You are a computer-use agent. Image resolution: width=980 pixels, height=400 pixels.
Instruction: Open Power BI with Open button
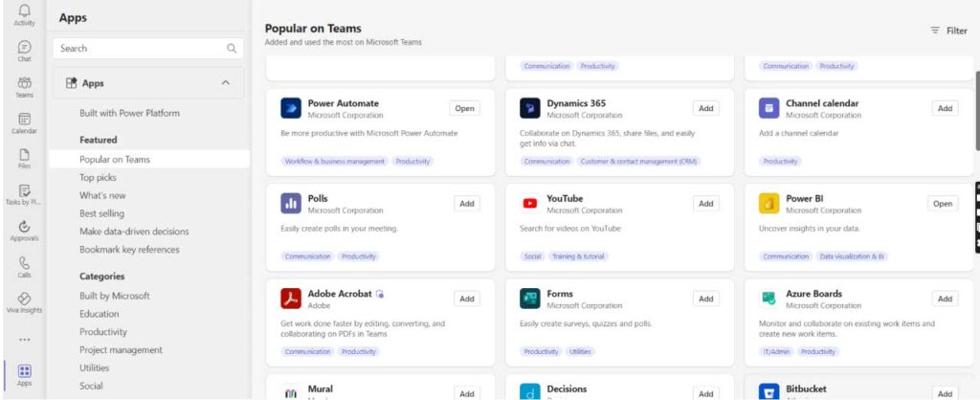[x=943, y=203]
